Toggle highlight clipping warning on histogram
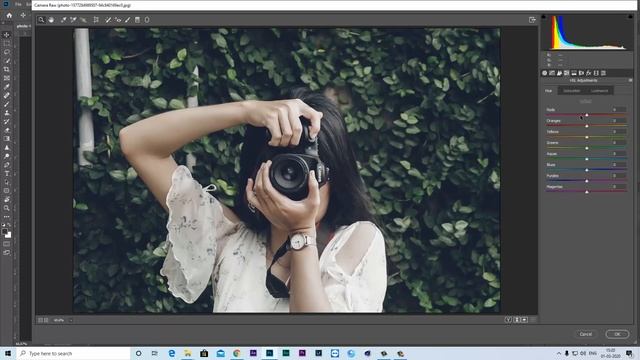This screenshot has height=360, width=640. point(631,17)
